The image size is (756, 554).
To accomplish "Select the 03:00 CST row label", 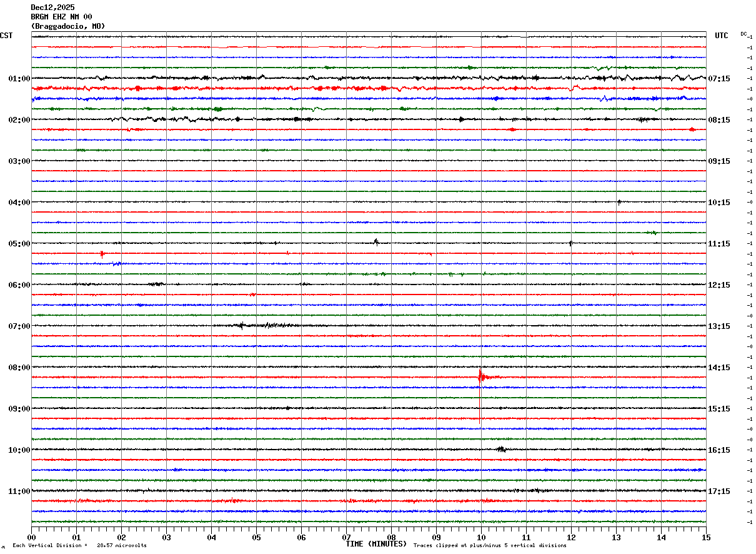I will 19,161.
